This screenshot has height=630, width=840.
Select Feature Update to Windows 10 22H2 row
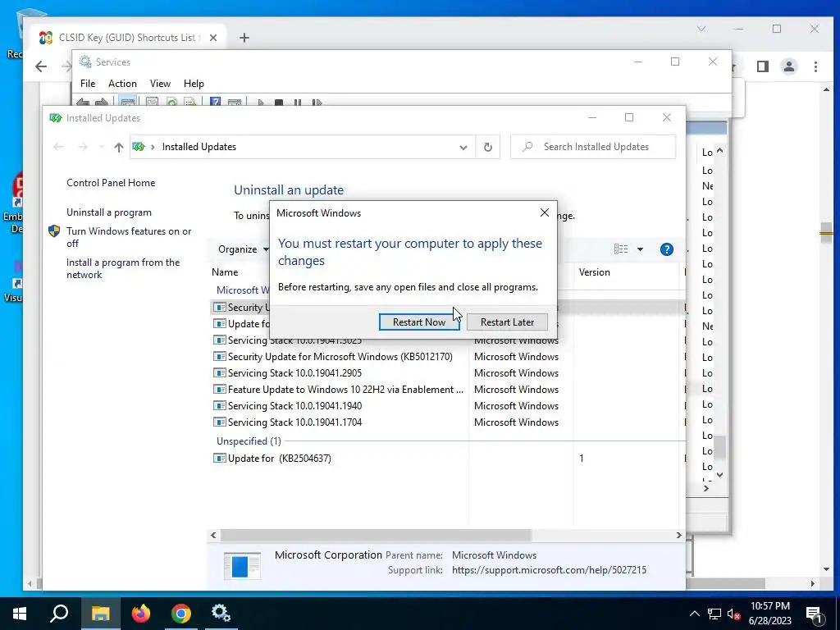point(345,390)
